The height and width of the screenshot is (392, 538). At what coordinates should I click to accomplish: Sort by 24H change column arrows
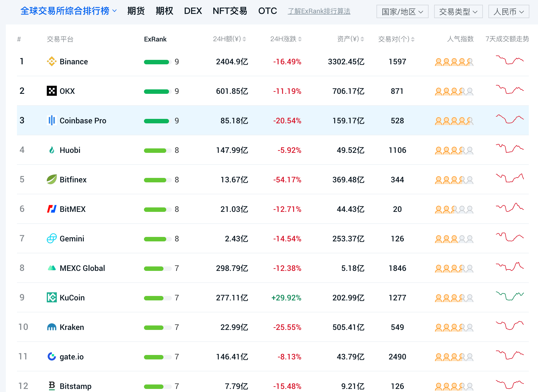[x=300, y=39]
